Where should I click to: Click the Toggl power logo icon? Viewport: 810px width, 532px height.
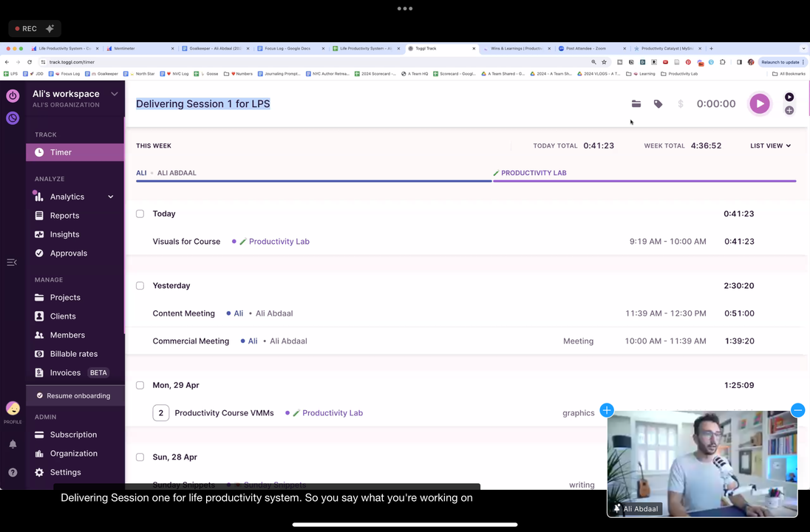coord(13,95)
